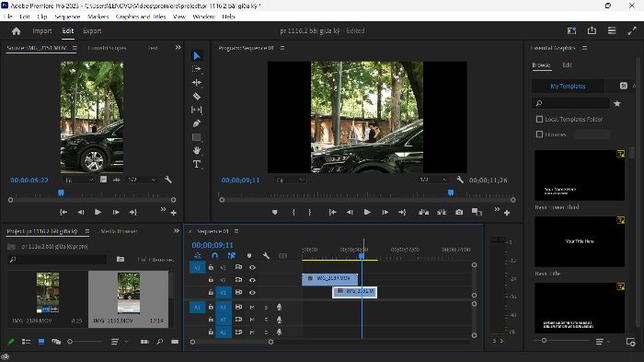
Task: Go to the Home screen icon
Action: click(x=16, y=30)
